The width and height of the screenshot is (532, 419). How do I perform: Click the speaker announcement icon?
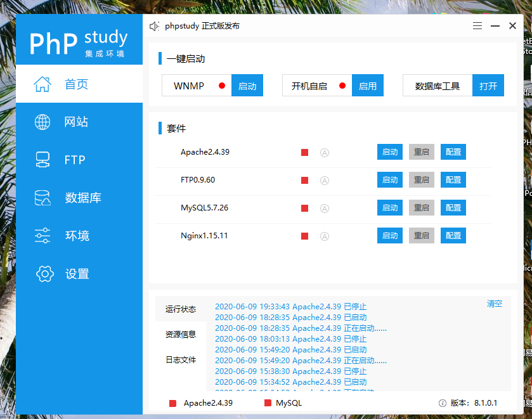tap(154, 26)
